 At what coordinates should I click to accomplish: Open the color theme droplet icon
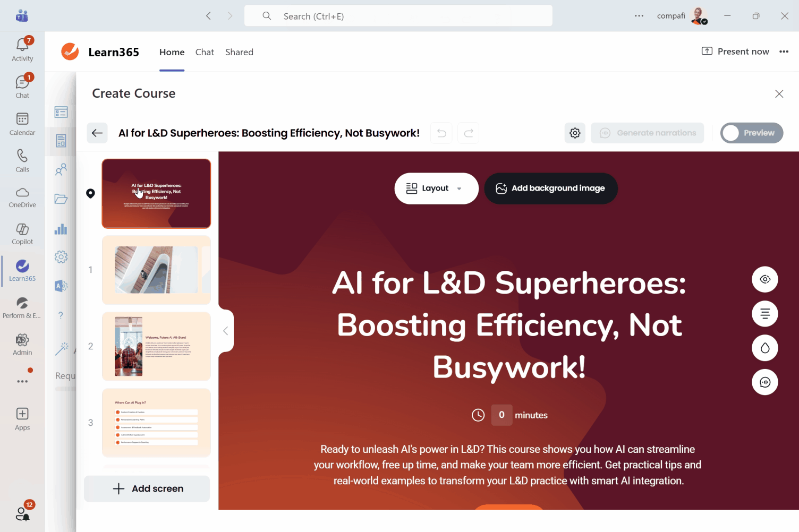tap(764, 348)
